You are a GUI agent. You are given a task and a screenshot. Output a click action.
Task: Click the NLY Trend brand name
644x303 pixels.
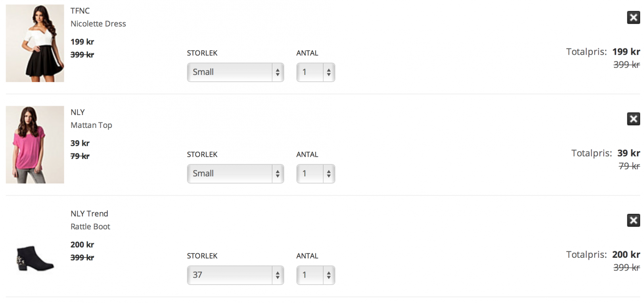[x=89, y=213]
